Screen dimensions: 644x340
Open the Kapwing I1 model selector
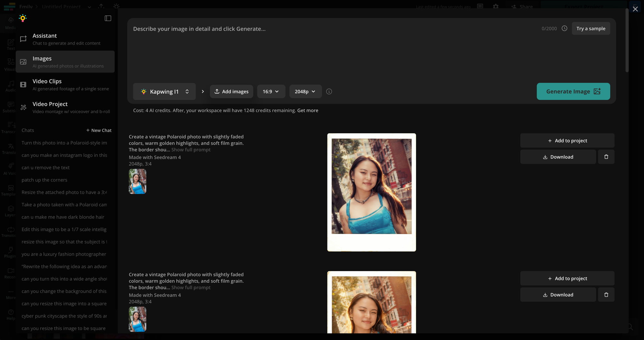tap(164, 91)
